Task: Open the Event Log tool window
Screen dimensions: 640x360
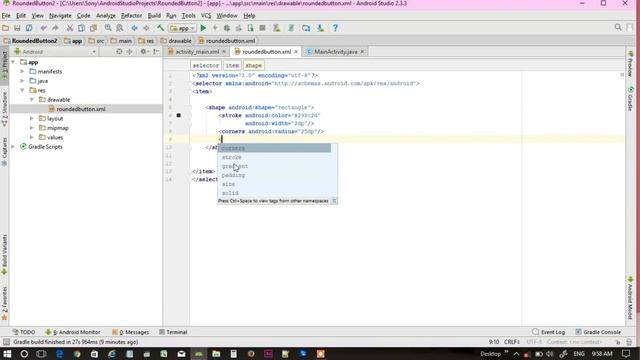Action: (549, 332)
